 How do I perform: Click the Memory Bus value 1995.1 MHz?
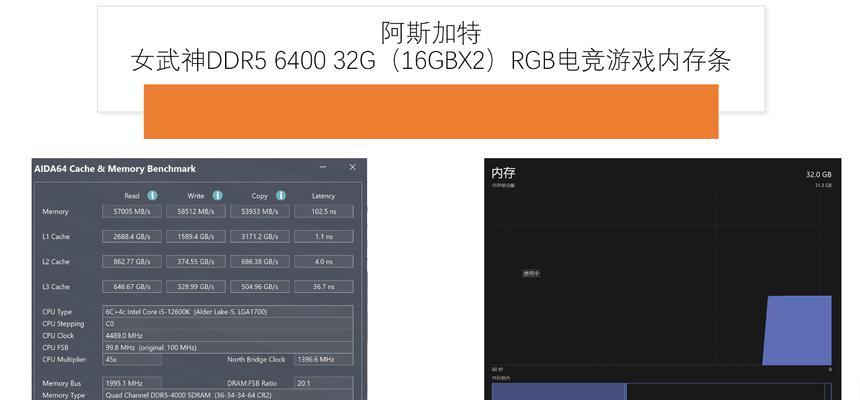click(132, 383)
